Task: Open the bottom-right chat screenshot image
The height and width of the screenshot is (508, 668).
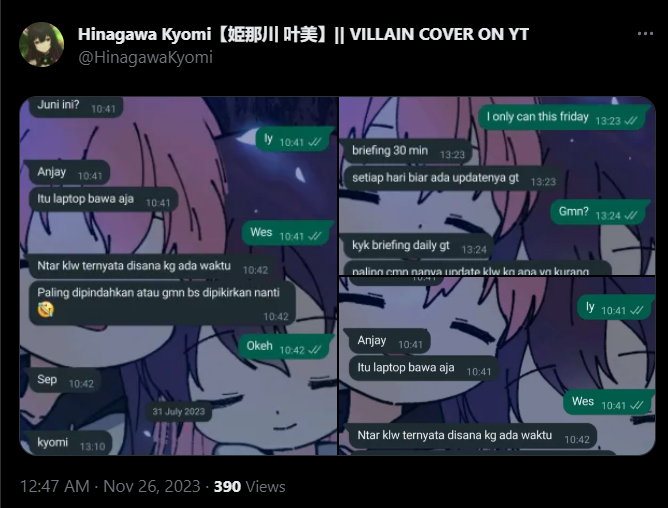Action: (x=497, y=366)
